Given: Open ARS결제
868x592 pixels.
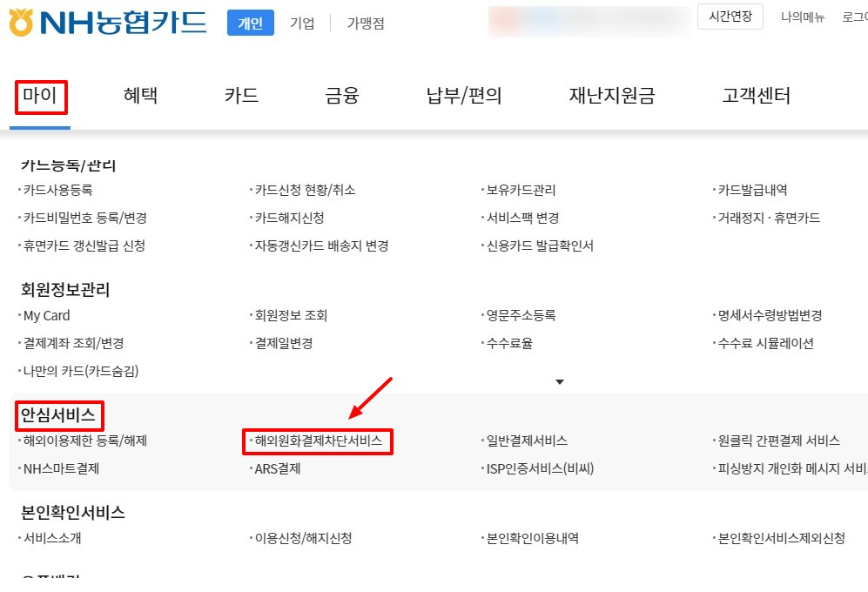Looking at the screenshot, I should [x=278, y=468].
